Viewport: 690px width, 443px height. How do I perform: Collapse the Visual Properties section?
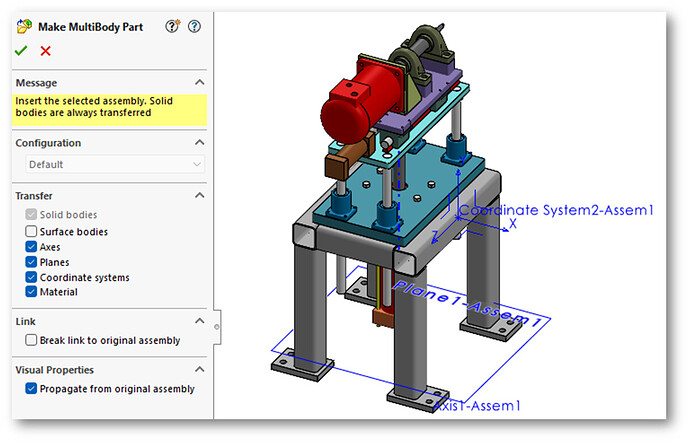point(199,369)
